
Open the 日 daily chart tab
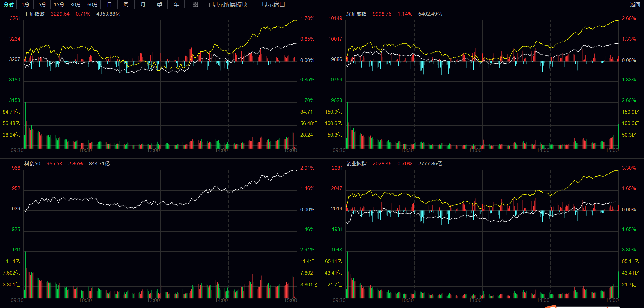(109, 5)
